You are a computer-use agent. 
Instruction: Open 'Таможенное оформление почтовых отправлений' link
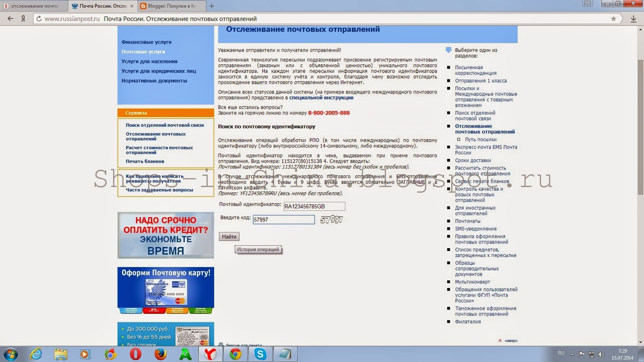pyautogui.click(x=486, y=311)
